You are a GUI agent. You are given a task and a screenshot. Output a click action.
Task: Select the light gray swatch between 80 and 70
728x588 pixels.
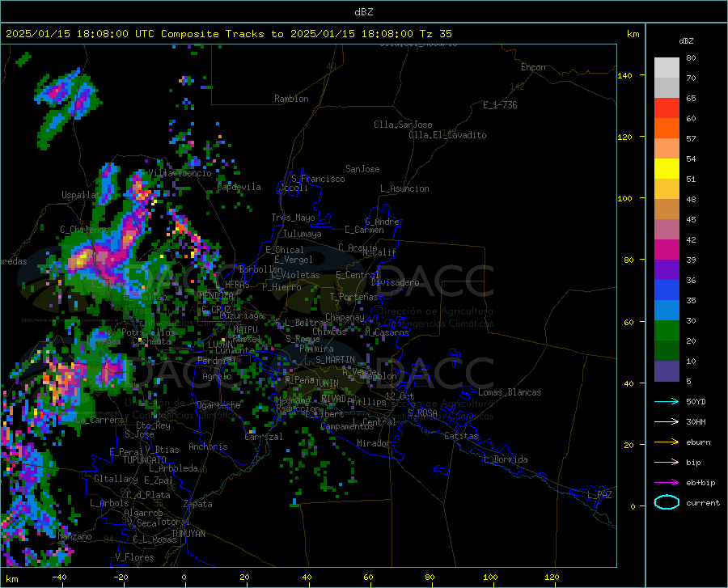click(667, 68)
